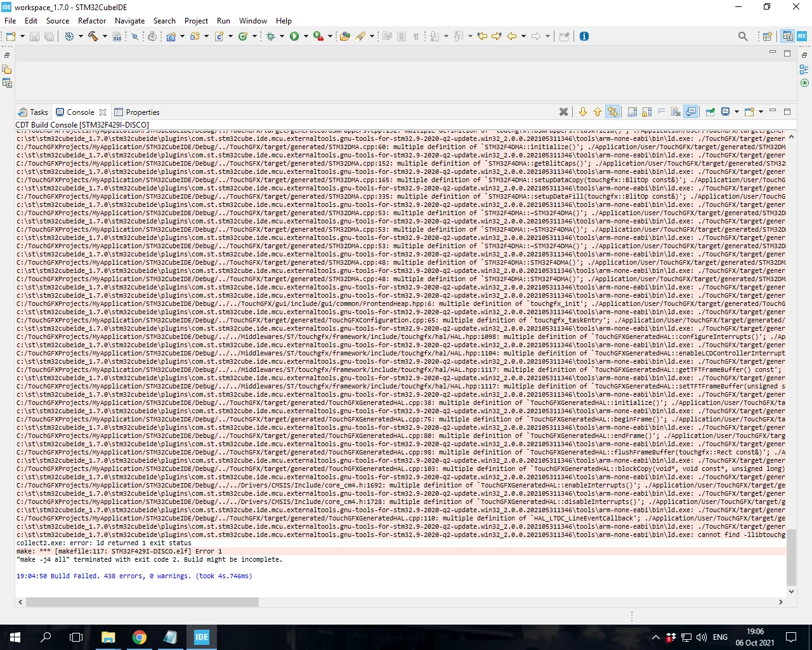
Task: Click the New Console View icon
Action: (749, 112)
